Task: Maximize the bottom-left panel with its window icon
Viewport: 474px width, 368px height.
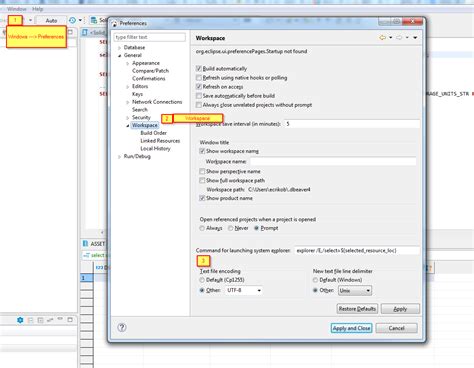Action: click(70, 320)
